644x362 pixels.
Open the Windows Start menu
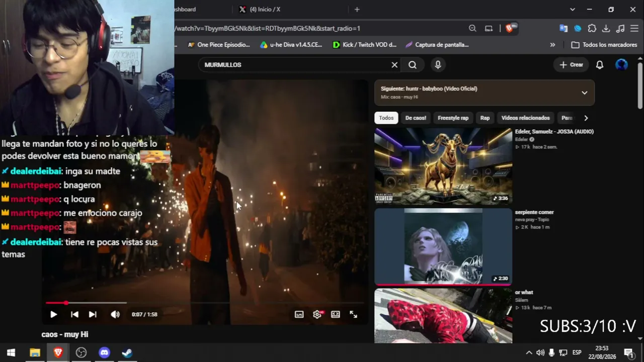(11, 352)
